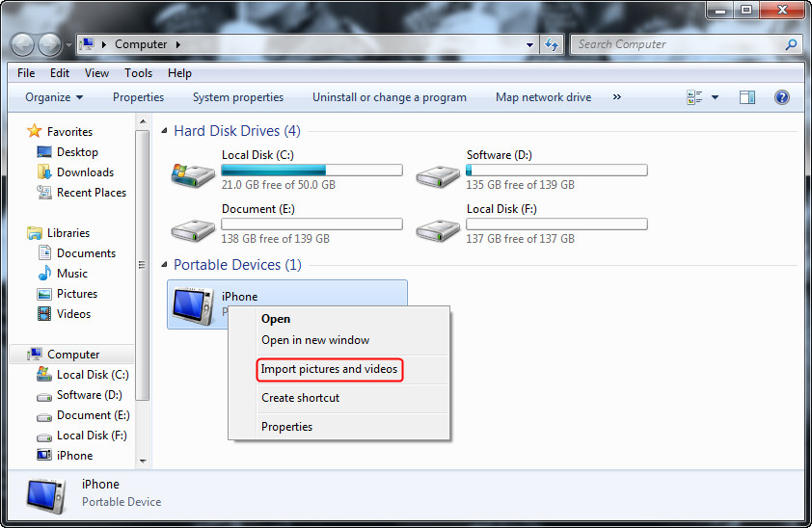The height and width of the screenshot is (528, 812).
Task: Click the Change your view icon
Action: [x=694, y=97]
